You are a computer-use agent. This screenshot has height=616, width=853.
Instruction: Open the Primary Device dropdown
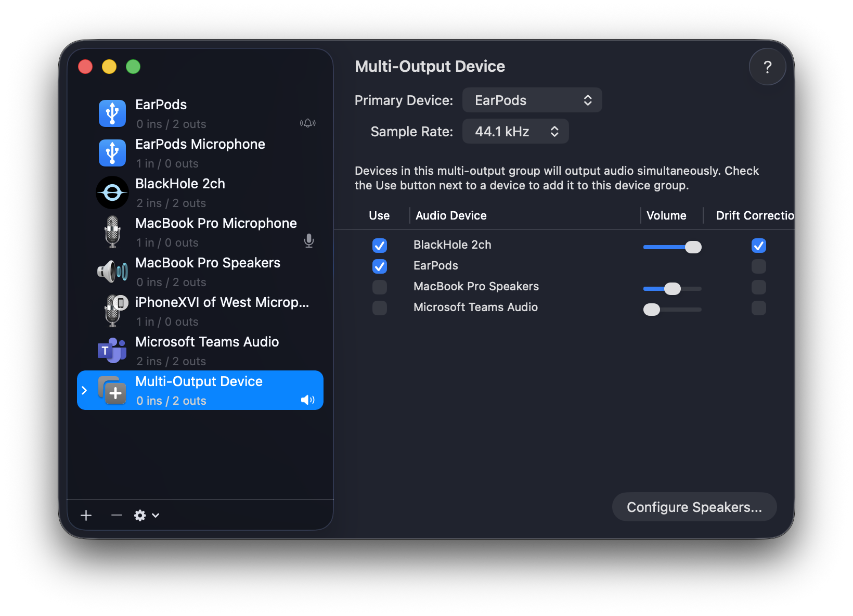(x=532, y=100)
